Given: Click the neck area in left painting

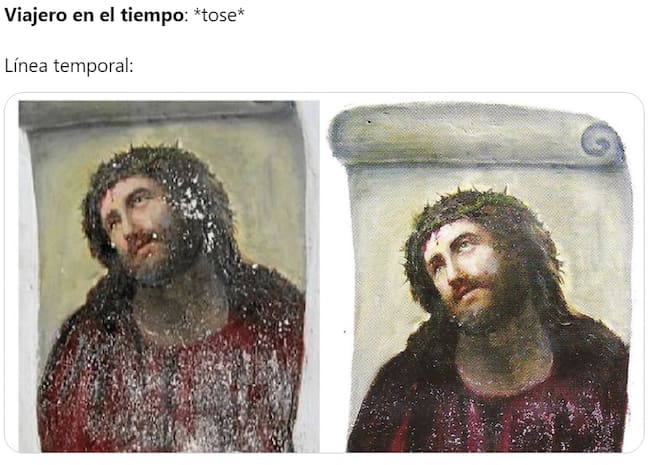Looking at the screenshot, I should coord(182,303).
